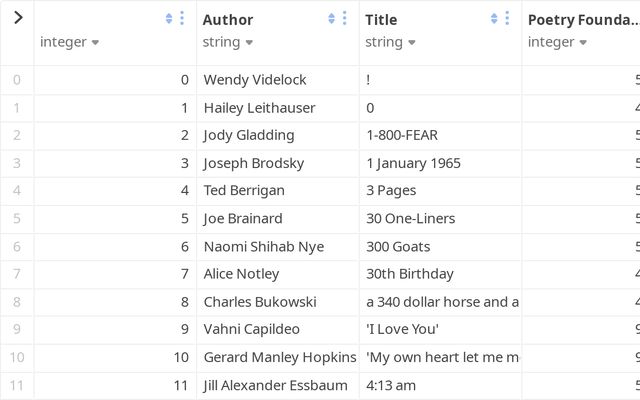
Task: Click the Author column header label
Action: click(228, 19)
